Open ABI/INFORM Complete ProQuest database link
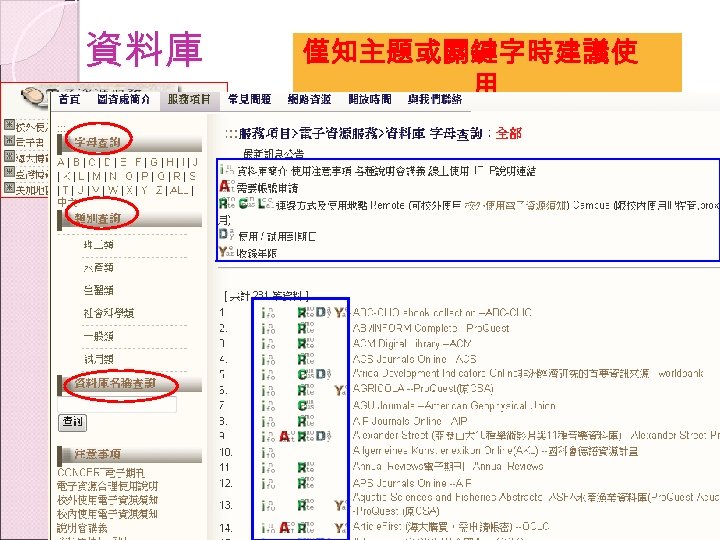 431,328
